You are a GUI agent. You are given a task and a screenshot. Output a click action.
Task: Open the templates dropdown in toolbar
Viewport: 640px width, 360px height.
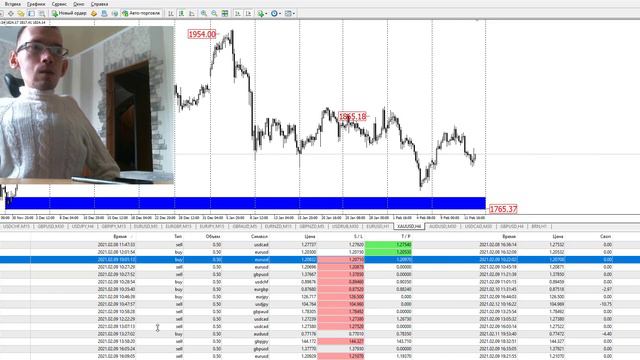[x=289, y=13]
